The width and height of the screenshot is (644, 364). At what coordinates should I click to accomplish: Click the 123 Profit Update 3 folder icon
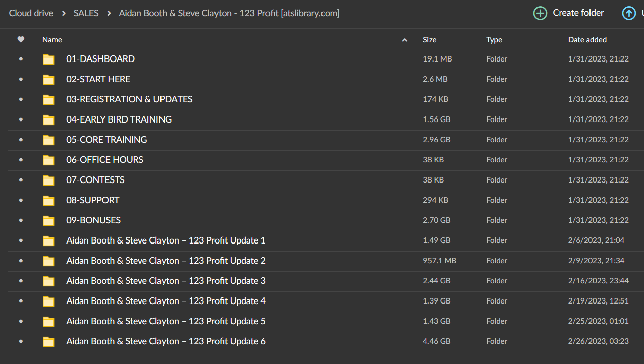point(48,281)
